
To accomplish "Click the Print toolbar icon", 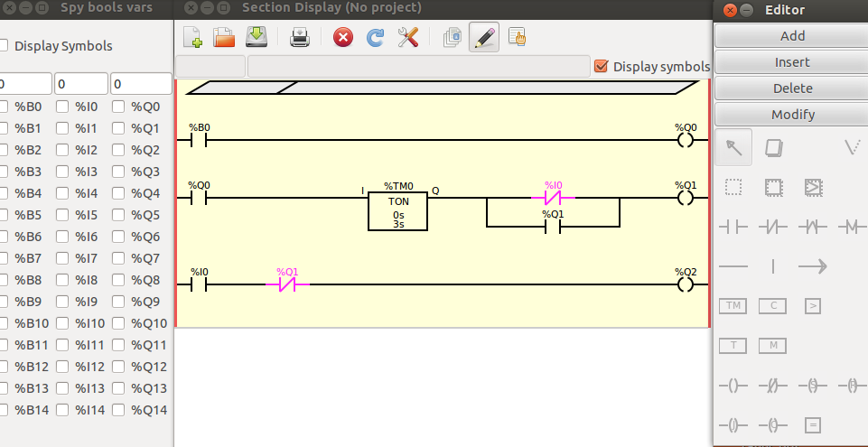I will click(300, 38).
